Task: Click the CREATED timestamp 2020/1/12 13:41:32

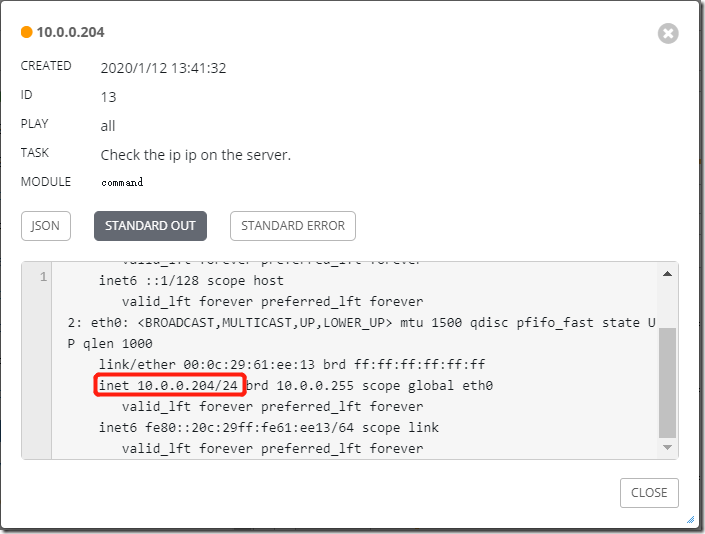Action: [x=163, y=68]
